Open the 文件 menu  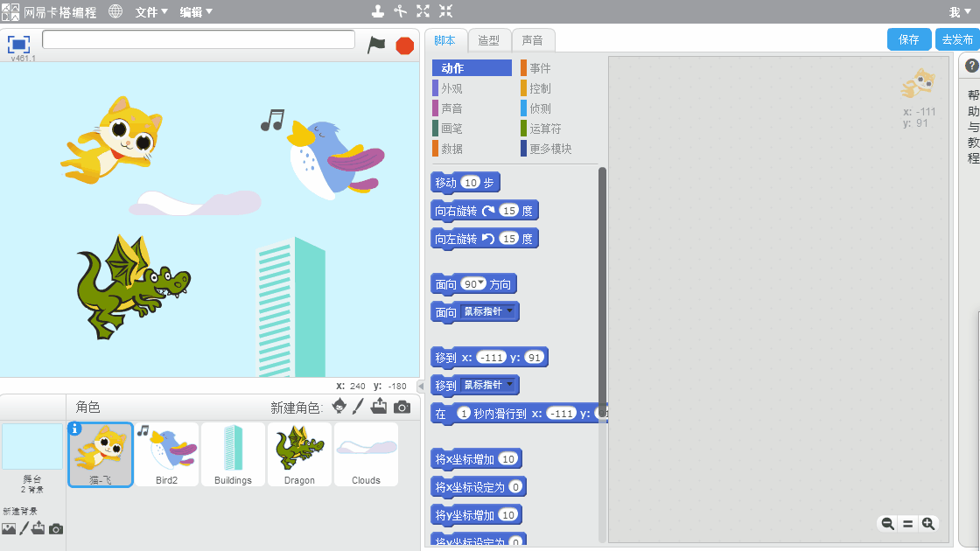pos(151,12)
